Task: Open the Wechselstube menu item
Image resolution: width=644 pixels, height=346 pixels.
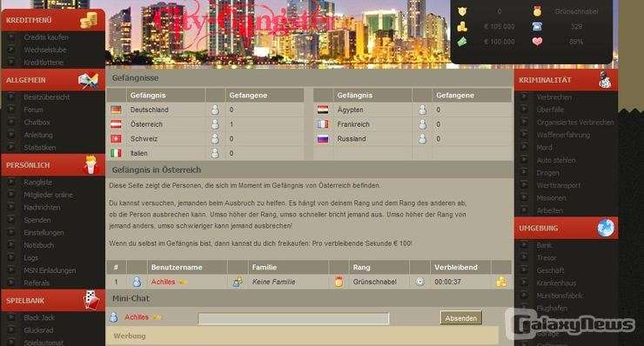Action: [x=45, y=50]
